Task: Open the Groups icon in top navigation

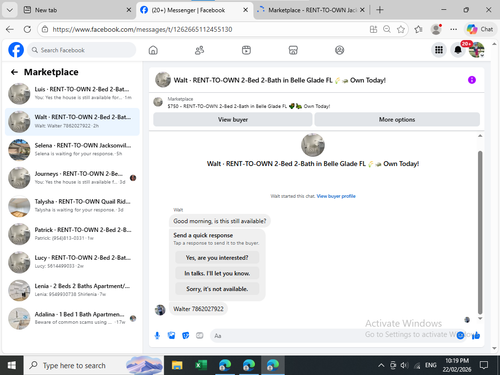Action: click(x=339, y=50)
